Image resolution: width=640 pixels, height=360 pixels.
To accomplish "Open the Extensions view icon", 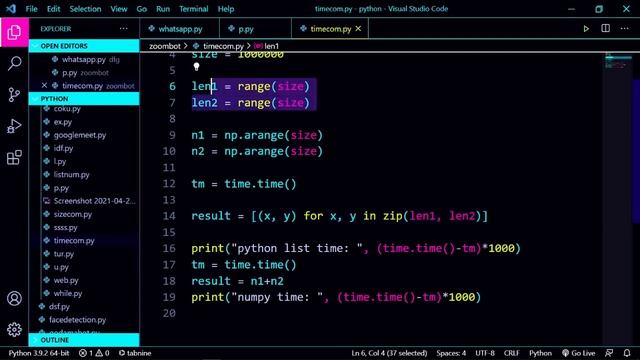I will [x=14, y=157].
